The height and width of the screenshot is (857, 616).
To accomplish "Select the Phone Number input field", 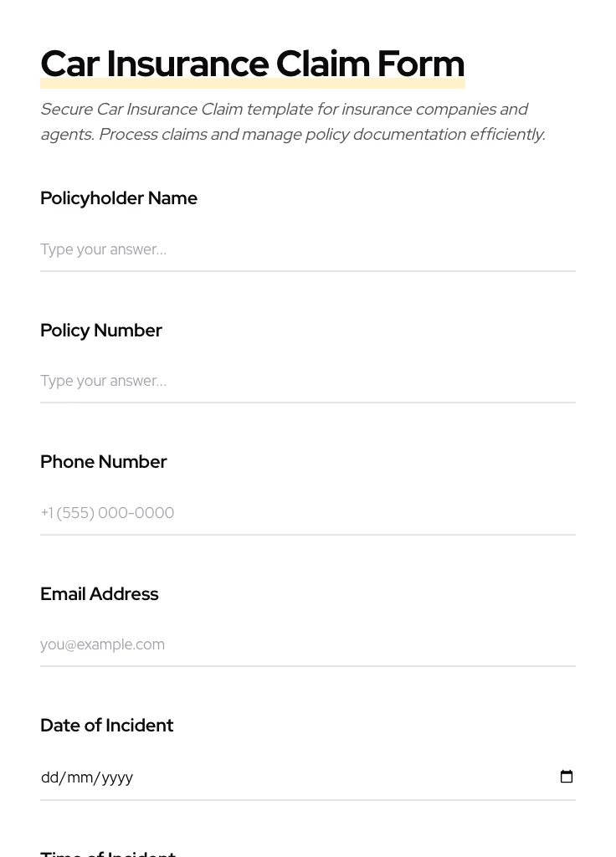I will tap(307, 513).
